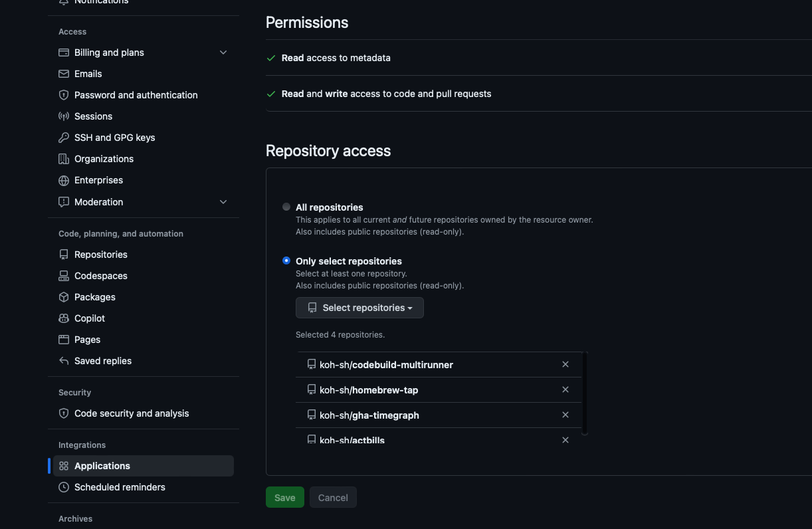Viewport: 812px width, 529px height.
Task: Click the globe icon next to Enterprises
Action: coord(64,180)
